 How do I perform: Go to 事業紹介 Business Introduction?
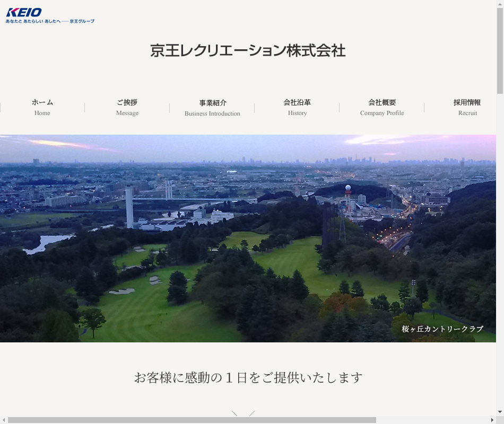pyautogui.click(x=212, y=108)
